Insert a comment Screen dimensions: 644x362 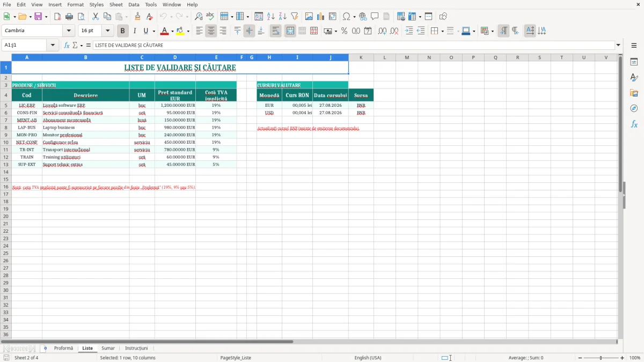pos(375,17)
